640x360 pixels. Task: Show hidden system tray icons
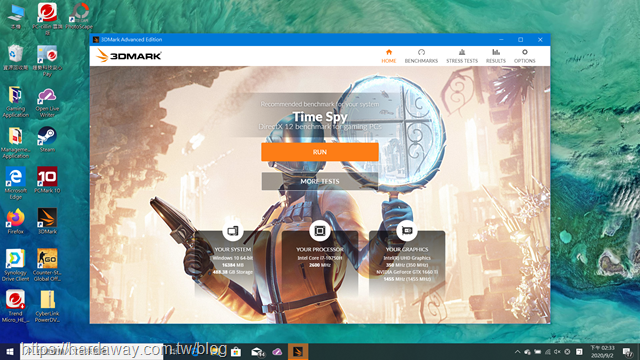(x=517, y=351)
